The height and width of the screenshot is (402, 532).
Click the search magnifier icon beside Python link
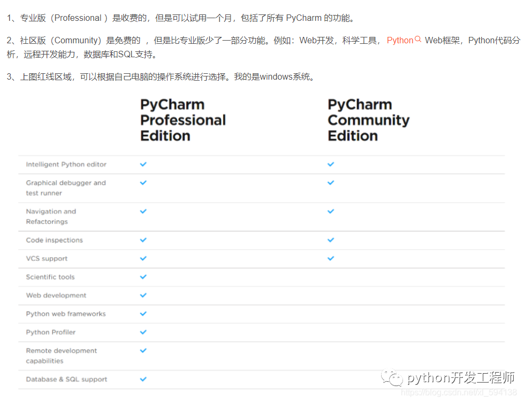pos(418,39)
